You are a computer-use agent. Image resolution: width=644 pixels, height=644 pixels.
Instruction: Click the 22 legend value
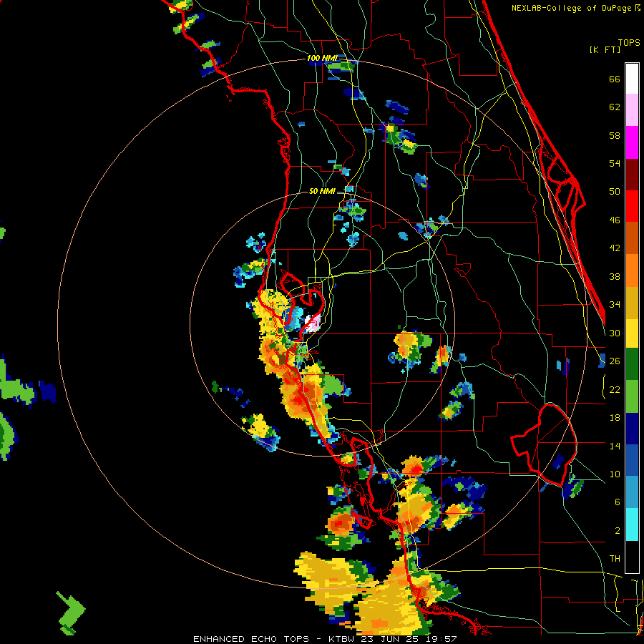point(615,389)
